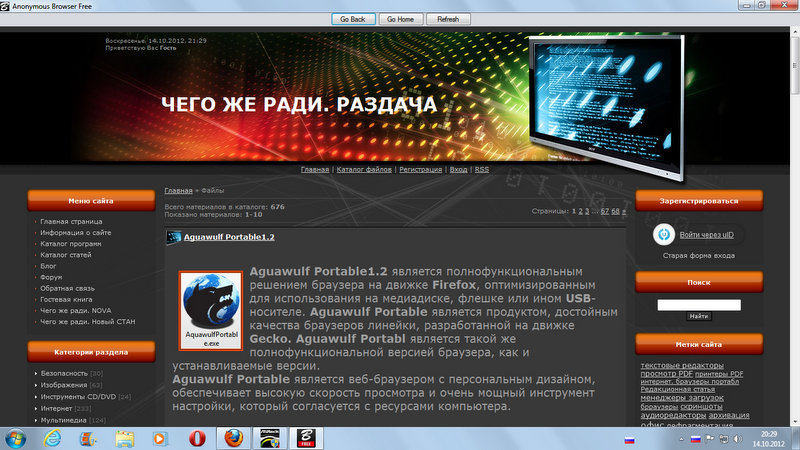The height and width of the screenshot is (450, 800).
Task: Open Регистрация in top navigation
Action: coord(420,169)
